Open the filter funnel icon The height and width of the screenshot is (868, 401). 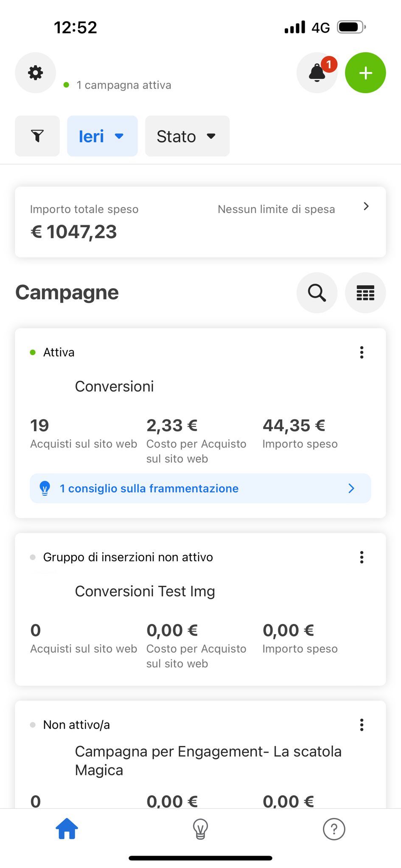point(37,136)
